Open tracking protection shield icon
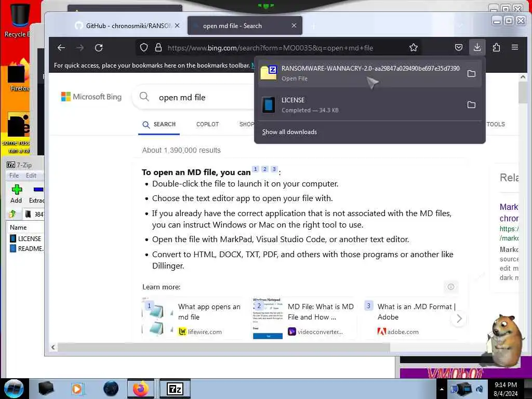The image size is (532, 399). tap(144, 47)
